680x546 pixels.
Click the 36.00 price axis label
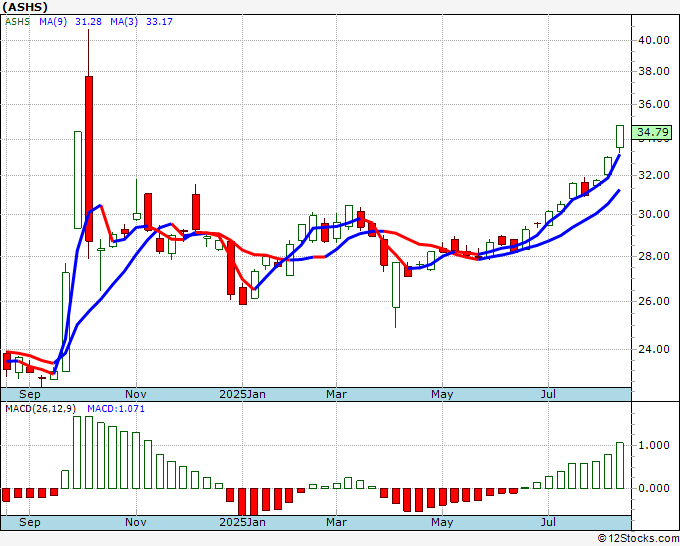coord(654,104)
